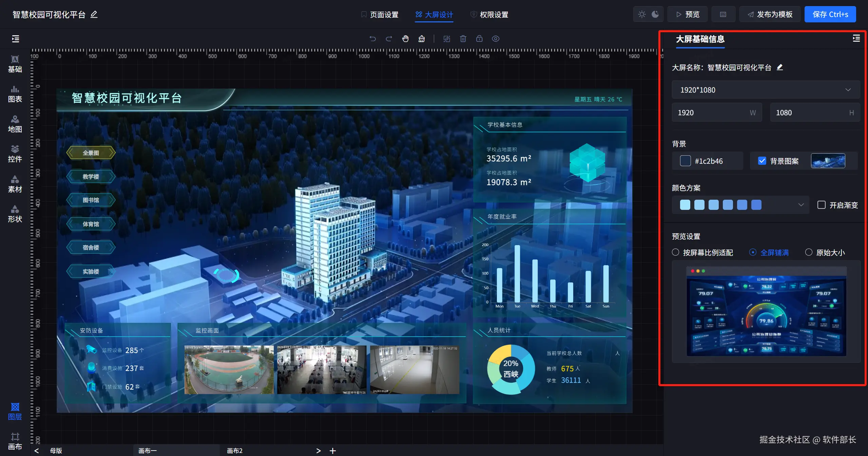Image resolution: width=868 pixels, height=456 pixels.
Task: Click the redo arrow icon
Action: pyautogui.click(x=389, y=39)
